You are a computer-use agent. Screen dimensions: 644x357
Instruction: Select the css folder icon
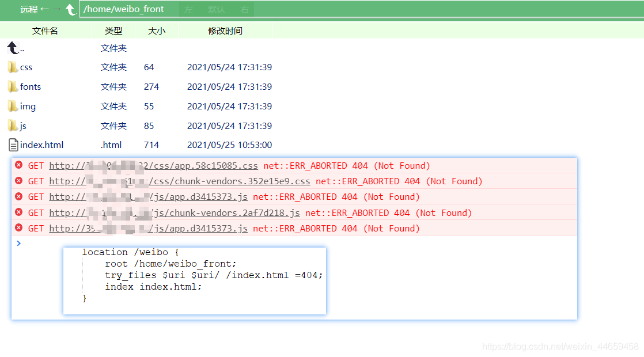(13, 67)
